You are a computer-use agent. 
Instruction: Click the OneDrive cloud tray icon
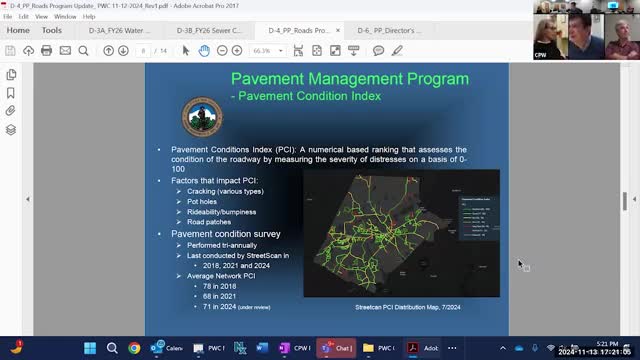519,348
